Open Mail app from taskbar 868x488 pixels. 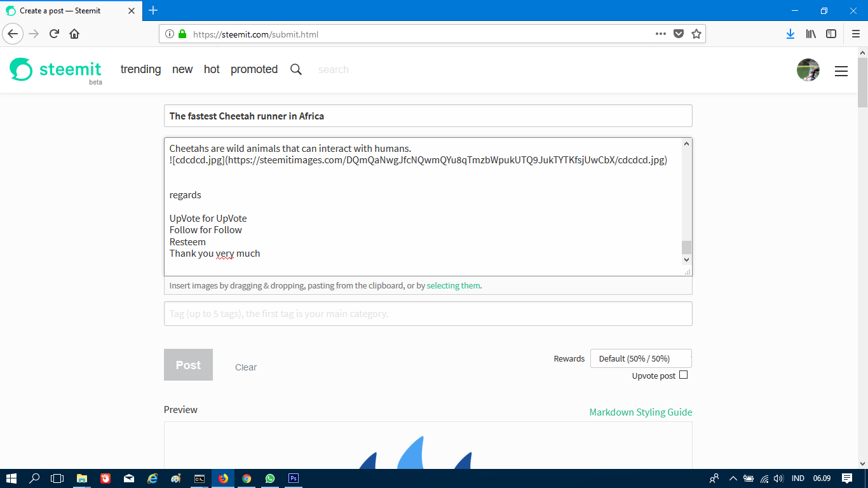pyautogui.click(x=129, y=478)
